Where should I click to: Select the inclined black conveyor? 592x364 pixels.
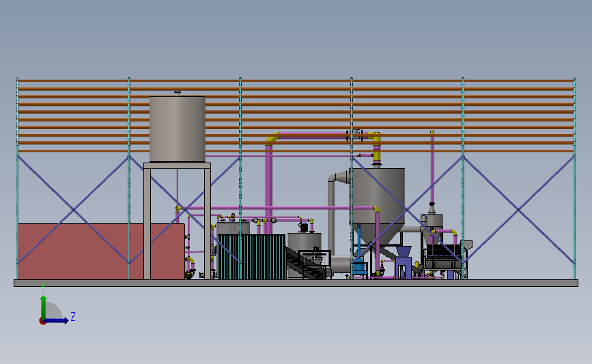click(305, 264)
